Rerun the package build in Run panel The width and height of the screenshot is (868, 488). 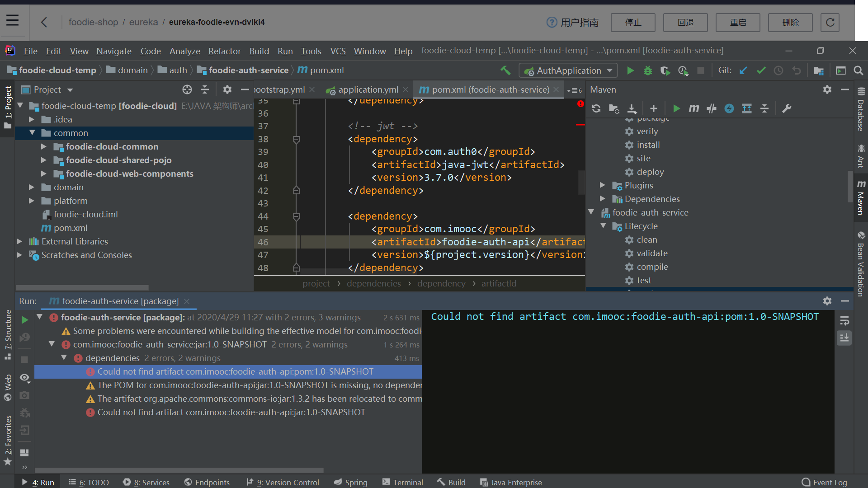click(25, 320)
